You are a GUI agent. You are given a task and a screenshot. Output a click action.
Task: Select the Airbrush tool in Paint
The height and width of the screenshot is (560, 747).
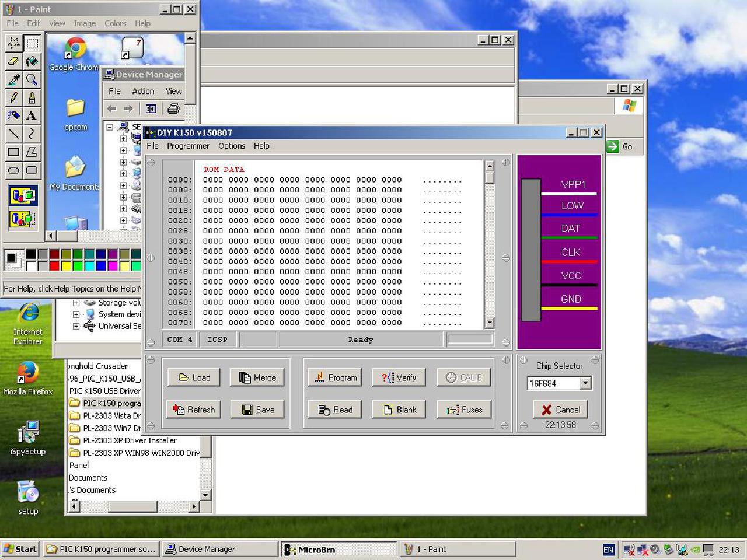pos(13,116)
